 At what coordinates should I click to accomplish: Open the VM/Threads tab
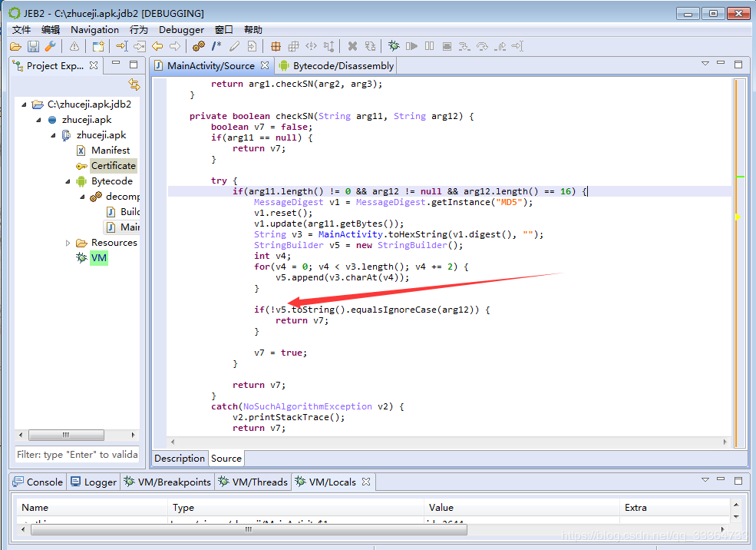point(253,482)
